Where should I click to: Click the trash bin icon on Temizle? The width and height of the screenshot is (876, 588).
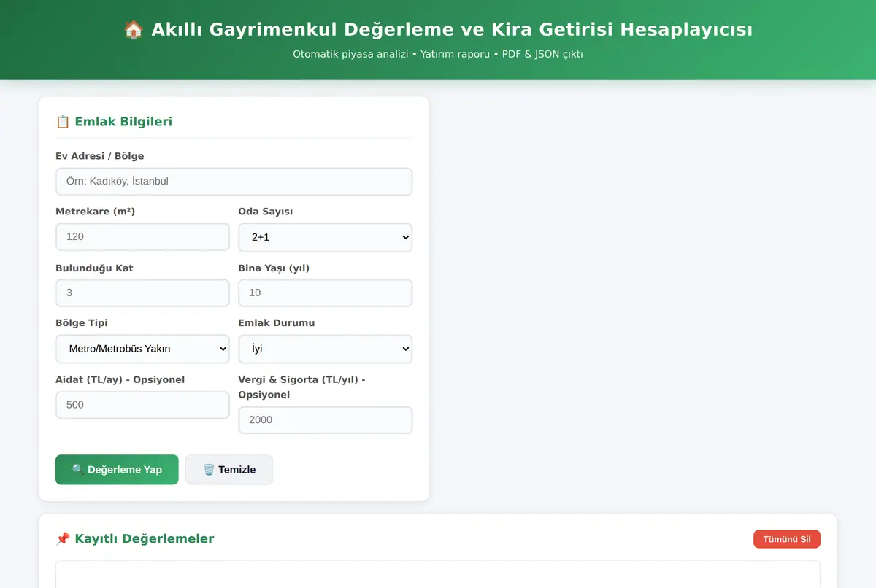click(209, 470)
